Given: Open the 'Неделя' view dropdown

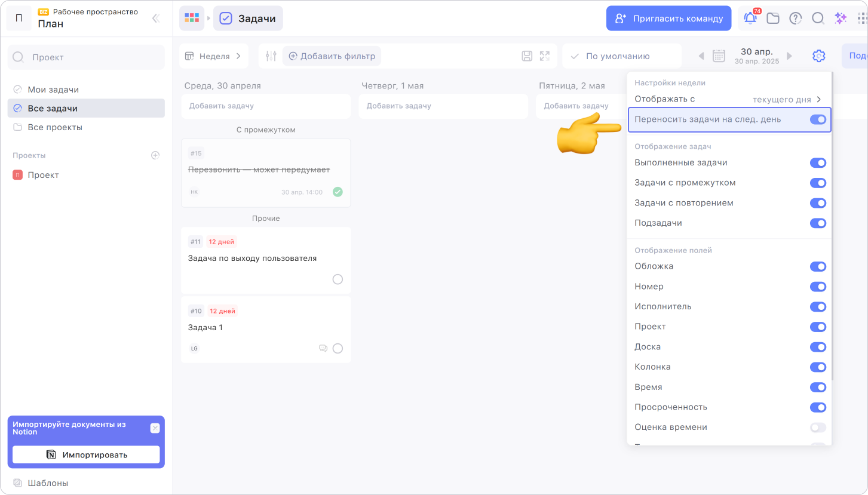Looking at the screenshot, I should (213, 56).
